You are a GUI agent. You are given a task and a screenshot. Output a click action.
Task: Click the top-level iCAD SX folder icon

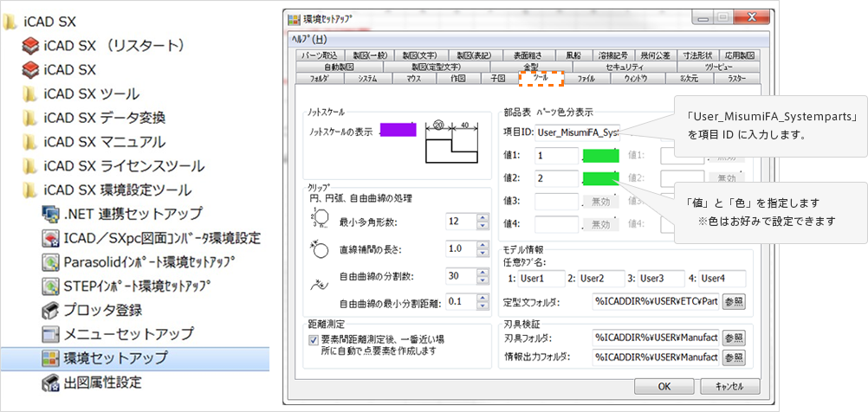[10, 23]
